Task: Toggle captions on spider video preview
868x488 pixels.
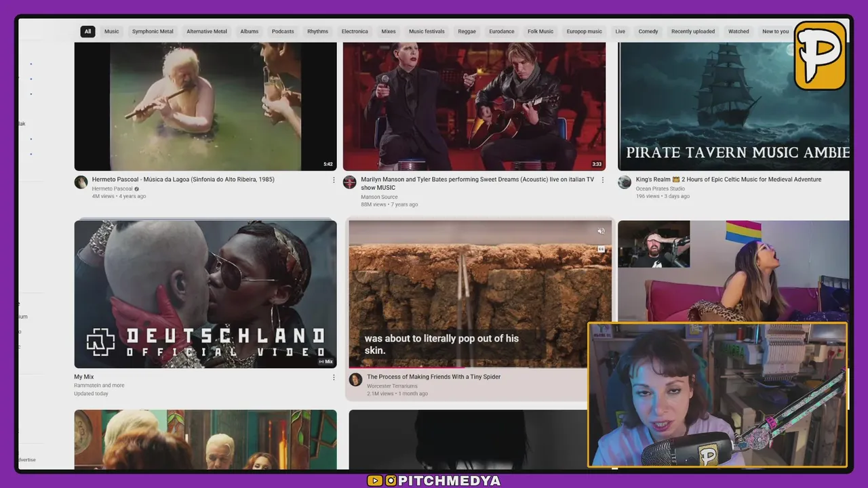Action: 601,249
